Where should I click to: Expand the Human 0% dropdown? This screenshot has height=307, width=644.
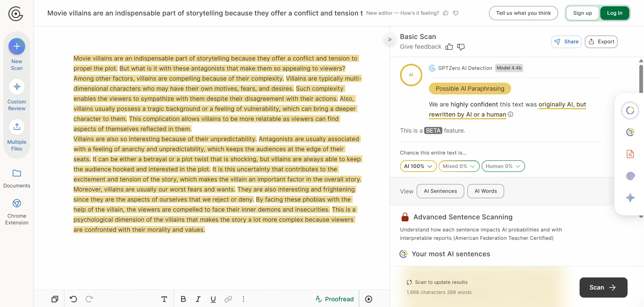click(503, 166)
